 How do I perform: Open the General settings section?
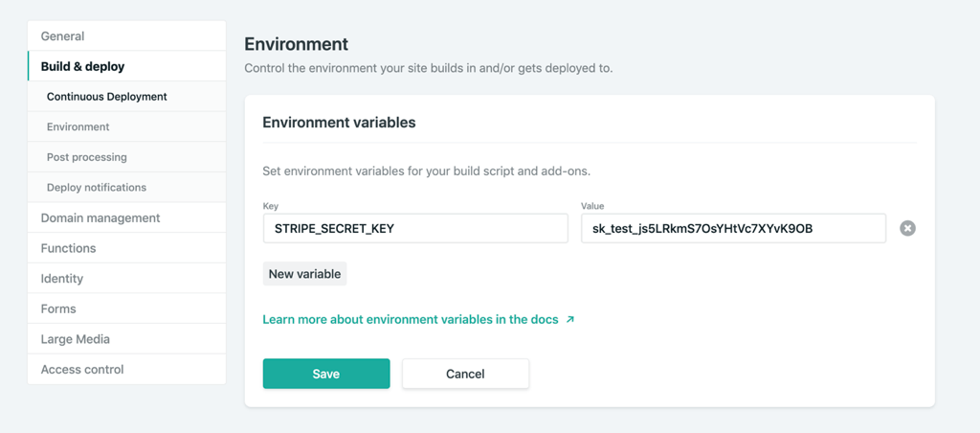click(127, 36)
